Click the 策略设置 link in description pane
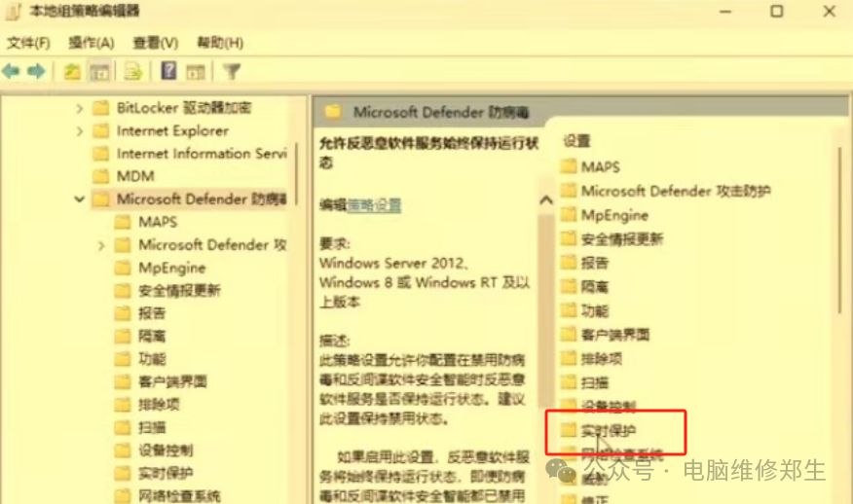Screen dimensions: 853x504 click(374, 205)
